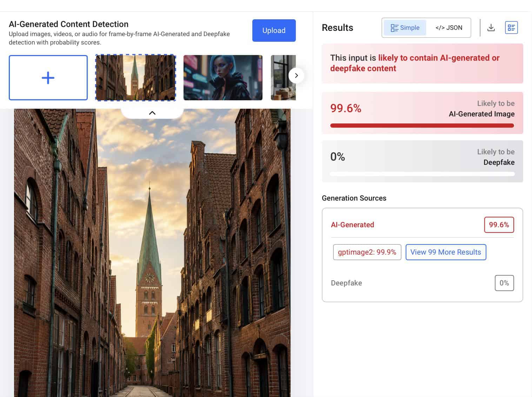Click the Generation Sources heading

pos(354,198)
